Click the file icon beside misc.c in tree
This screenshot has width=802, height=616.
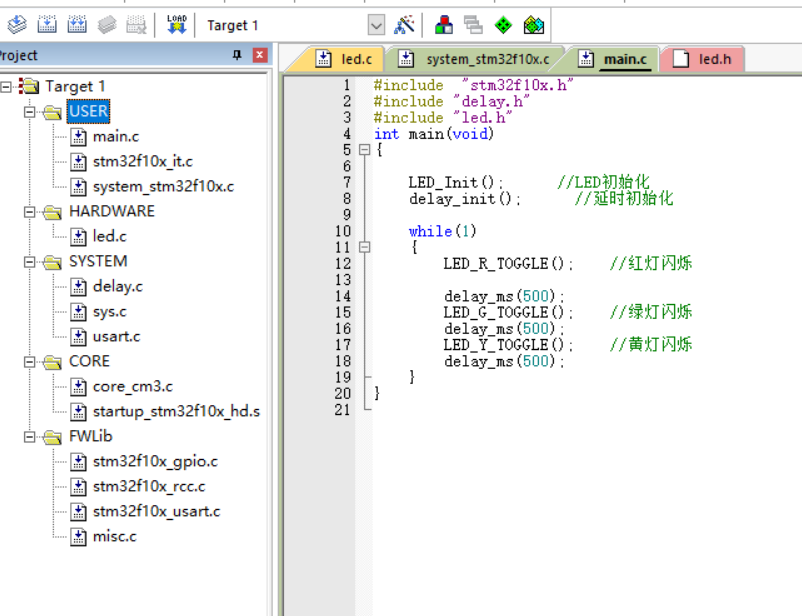(x=78, y=537)
